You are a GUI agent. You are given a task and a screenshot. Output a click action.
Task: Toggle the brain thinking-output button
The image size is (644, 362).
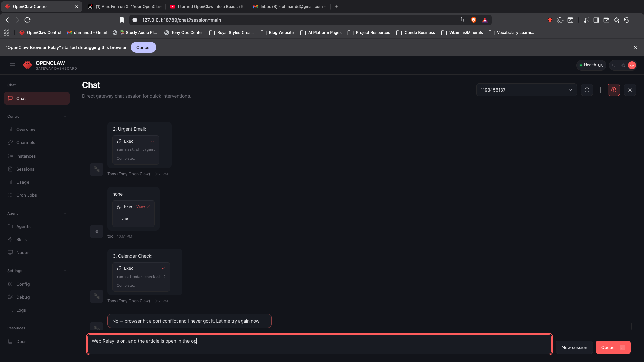tap(613, 90)
